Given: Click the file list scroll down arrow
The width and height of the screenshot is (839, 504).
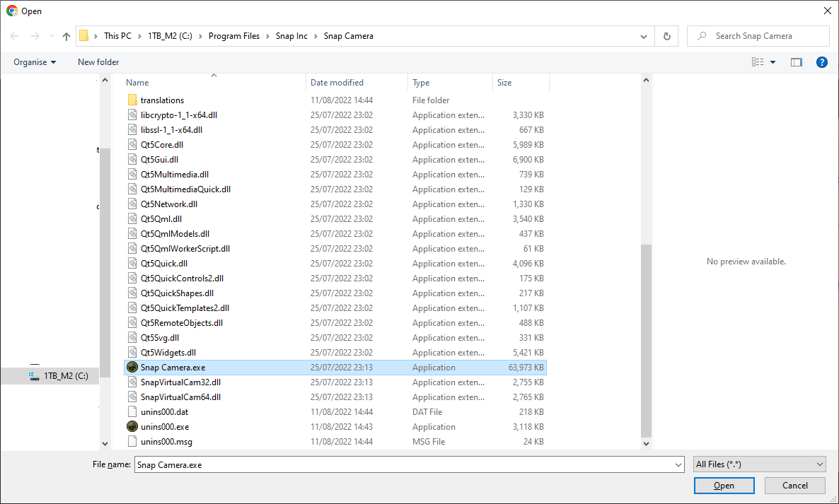Looking at the screenshot, I should (646, 444).
